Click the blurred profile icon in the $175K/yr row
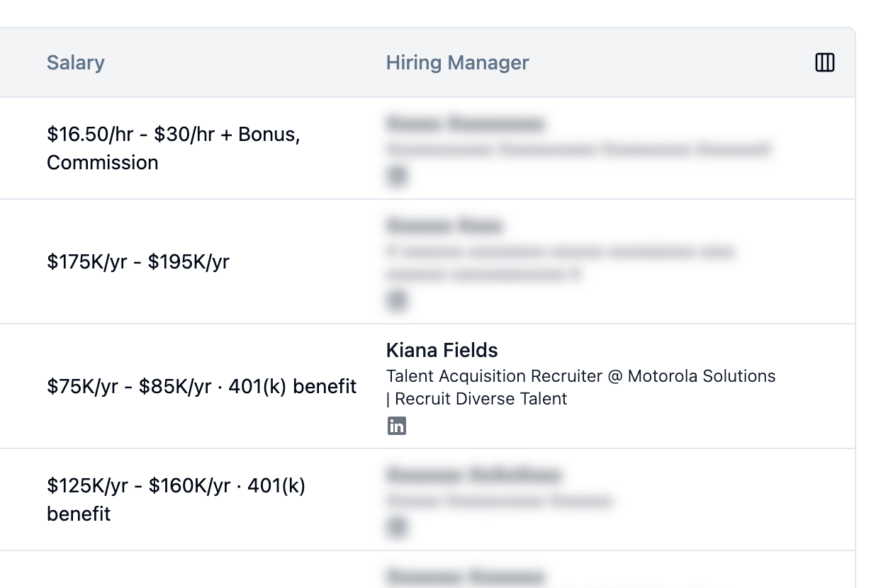This screenshot has height=588, width=876. (398, 301)
